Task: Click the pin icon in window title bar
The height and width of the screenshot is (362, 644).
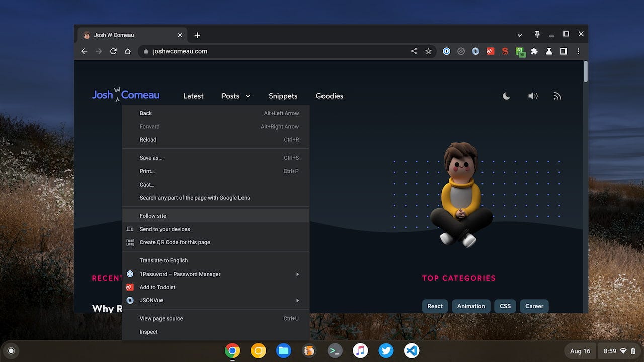Action: point(537,34)
